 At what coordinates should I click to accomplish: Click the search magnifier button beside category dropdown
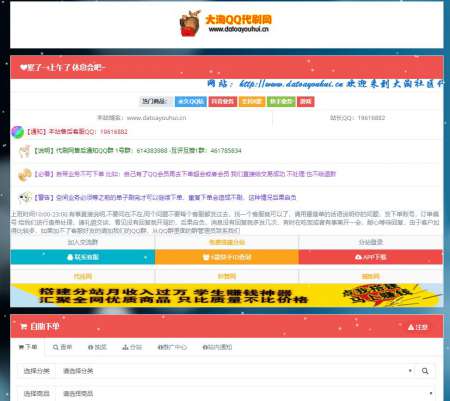(x=425, y=371)
